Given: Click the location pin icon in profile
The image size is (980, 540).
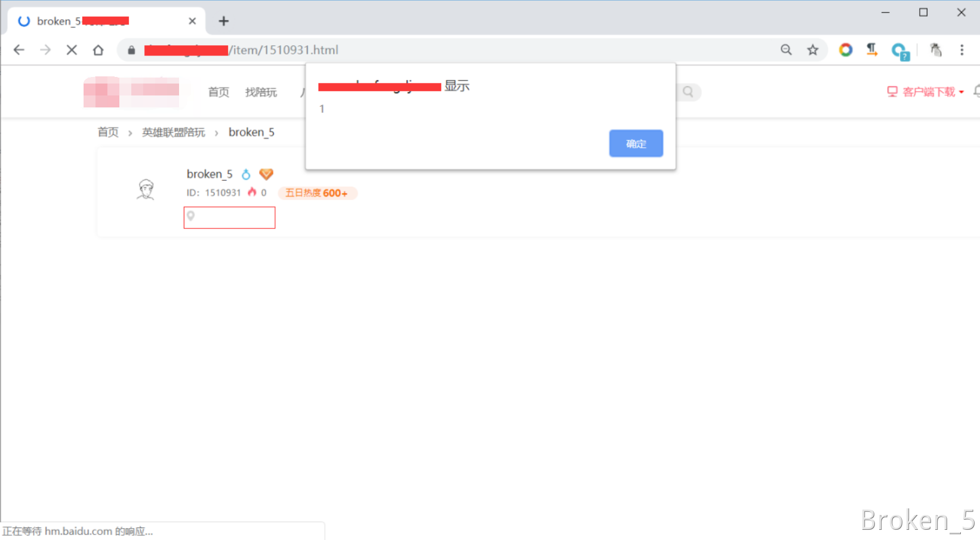Looking at the screenshot, I should click(191, 216).
